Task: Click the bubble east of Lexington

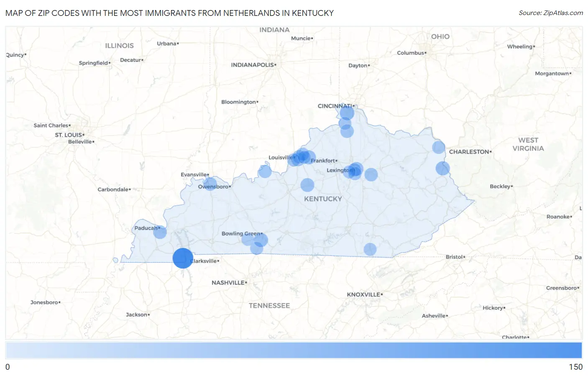Action: click(371, 174)
